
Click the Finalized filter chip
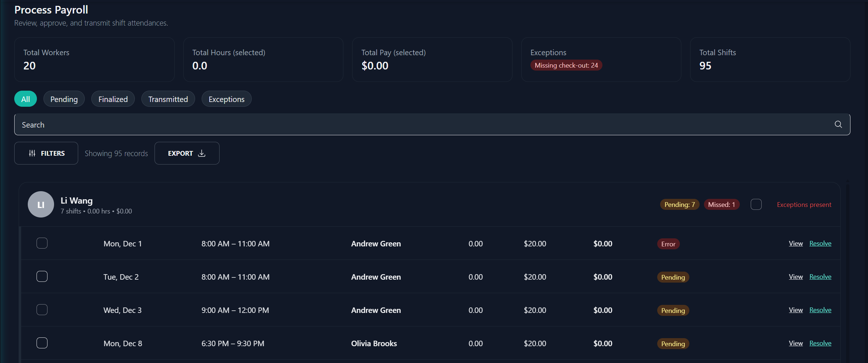(x=113, y=99)
